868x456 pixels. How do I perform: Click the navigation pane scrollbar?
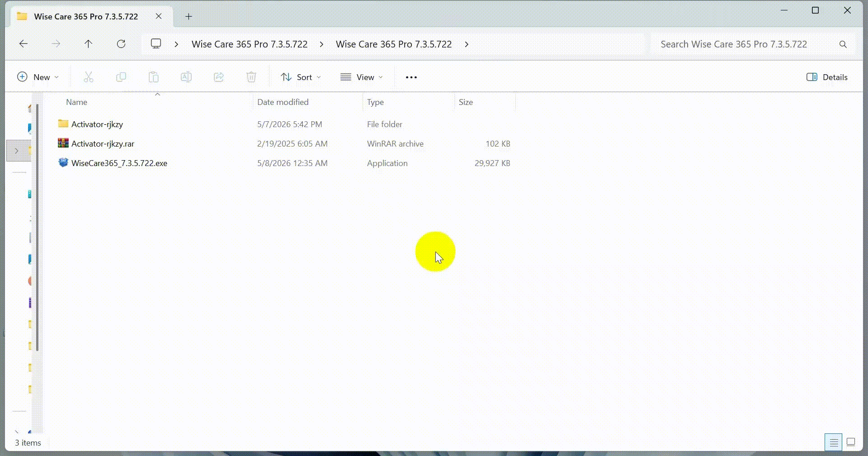point(38,228)
